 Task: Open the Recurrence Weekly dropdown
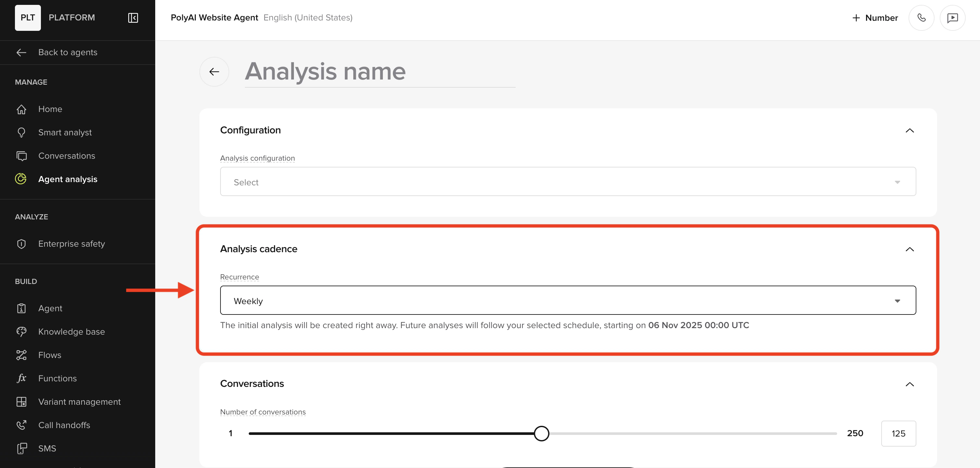(568, 300)
